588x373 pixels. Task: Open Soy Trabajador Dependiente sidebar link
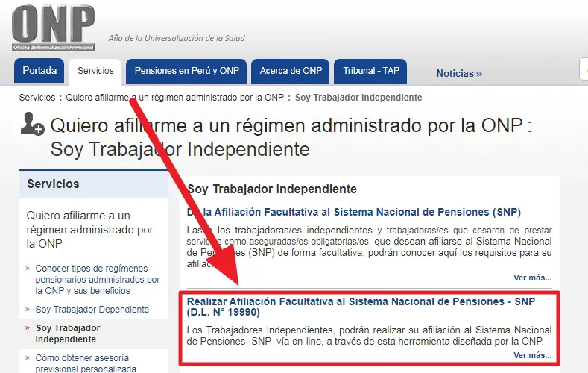coord(92,310)
